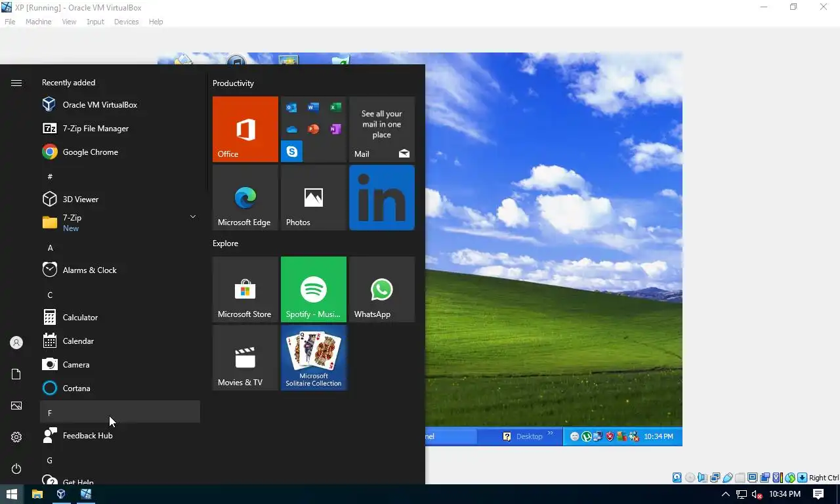This screenshot has width=840, height=504.
Task: Click the red shield security icon in XP tray
Action: tap(610, 436)
